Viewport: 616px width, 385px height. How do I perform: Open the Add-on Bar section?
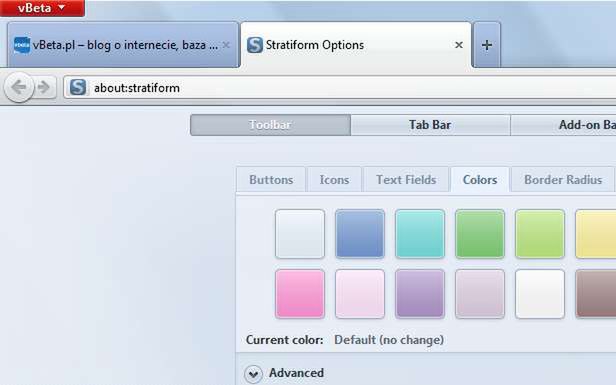pos(563,125)
